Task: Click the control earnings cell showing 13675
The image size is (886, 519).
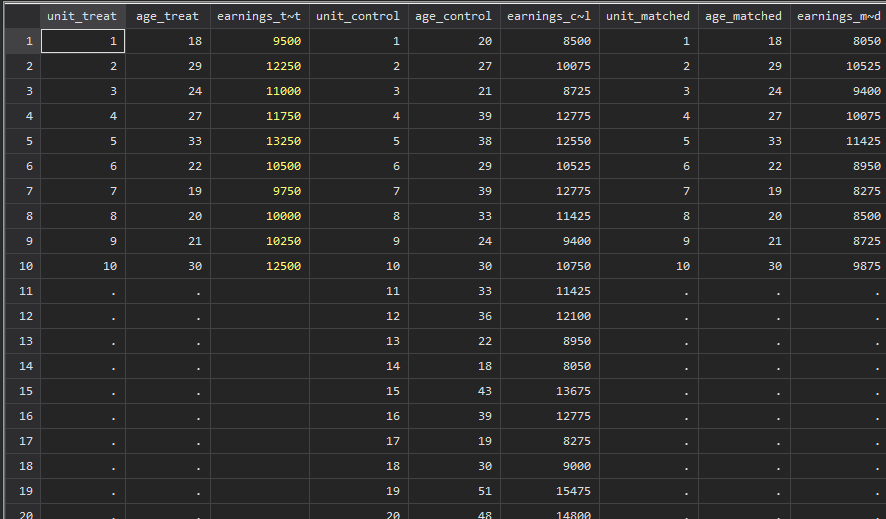Action: point(549,391)
